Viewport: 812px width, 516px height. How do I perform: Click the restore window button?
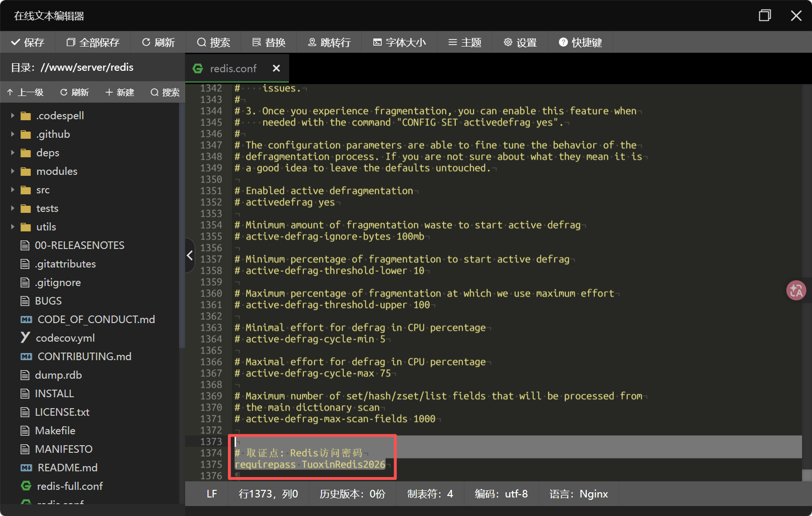[x=765, y=16]
